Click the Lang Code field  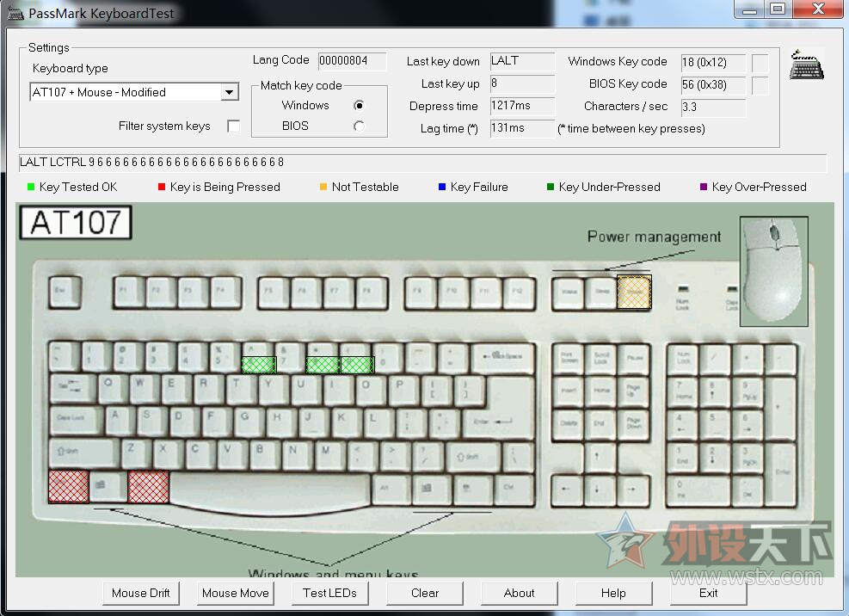[x=353, y=61]
